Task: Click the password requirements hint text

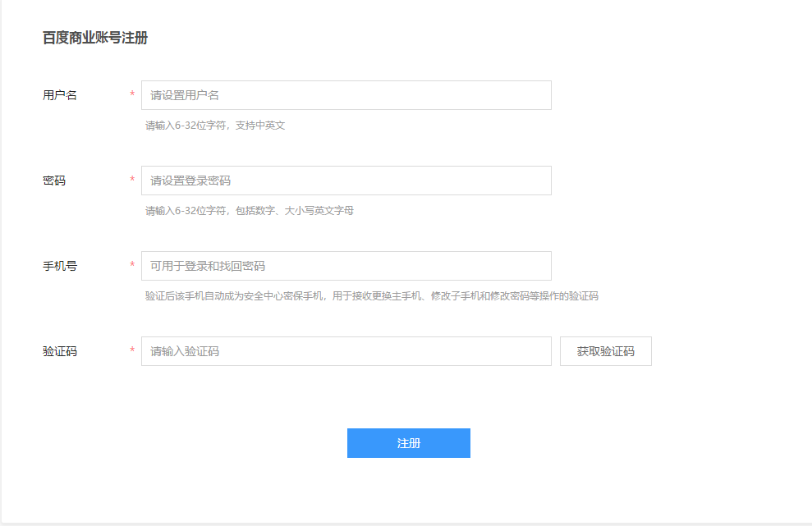Action: coord(246,209)
